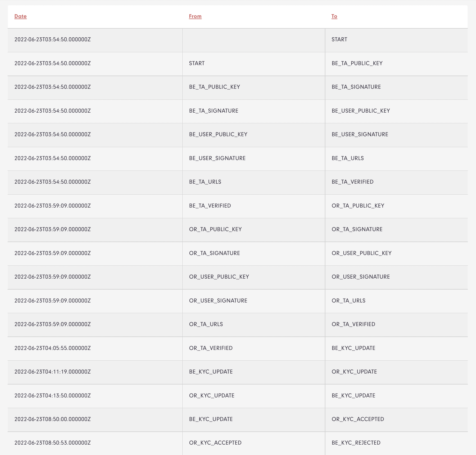
Task: Select START in the To column
Action: click(339, 39)
